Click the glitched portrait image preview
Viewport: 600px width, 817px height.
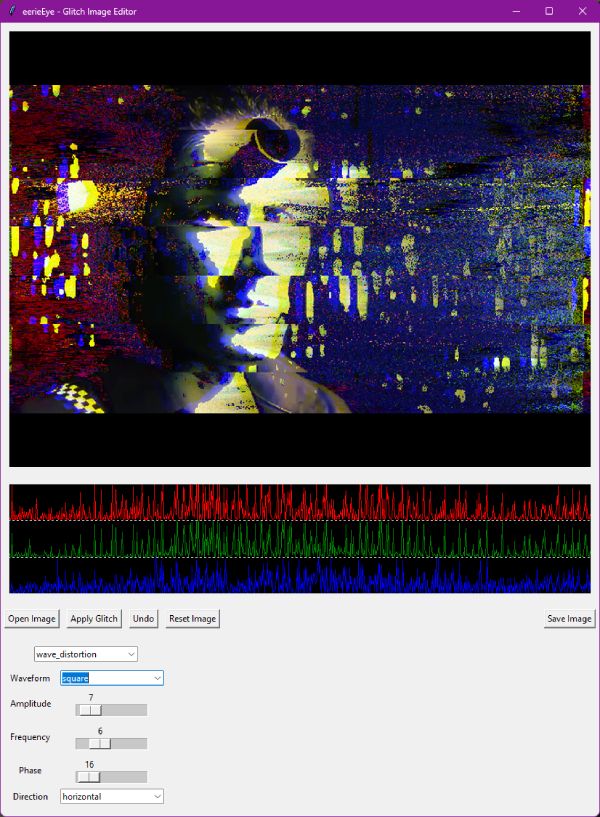(x=300, y=249)
